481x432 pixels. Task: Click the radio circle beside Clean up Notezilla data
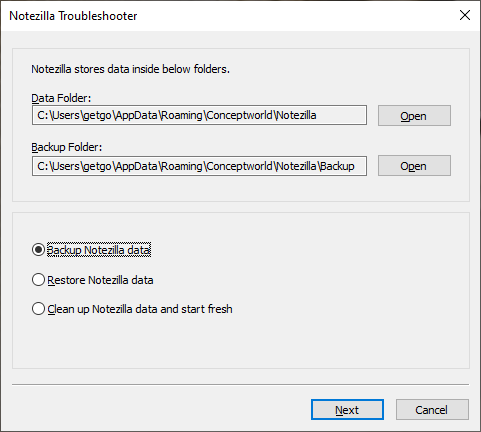click(x=38, y=309)
